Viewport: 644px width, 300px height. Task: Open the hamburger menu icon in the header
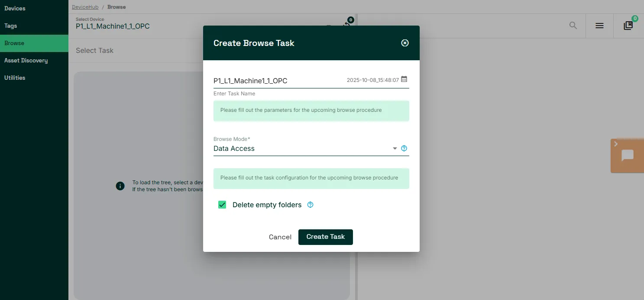click(599, 26)
